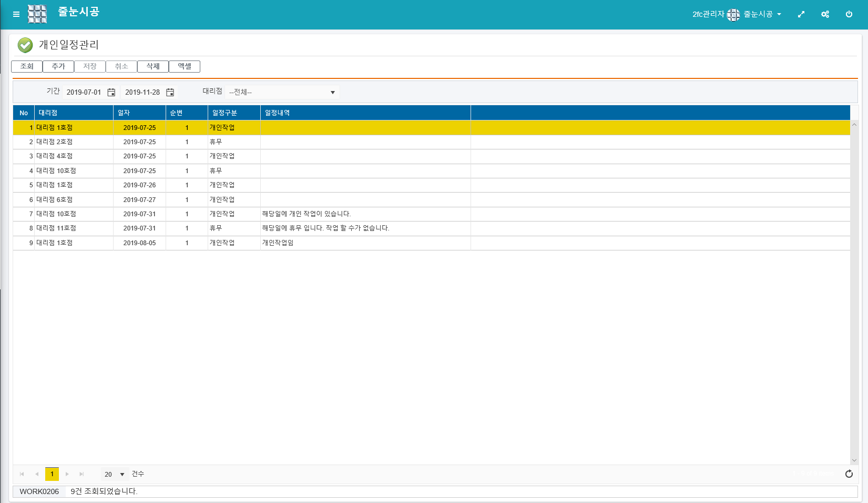868x503 pixels.
Task: Expand the 대리점 전체 dropdown
Action: [x=332, y=93]
